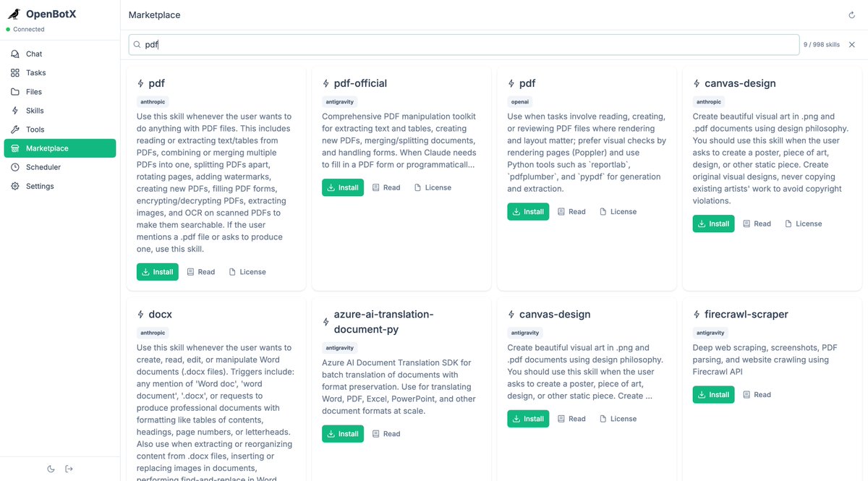Click the firecrawl-scraper skill title
Image resolution: width=868 pixels, height=481 pixels.
746,315
